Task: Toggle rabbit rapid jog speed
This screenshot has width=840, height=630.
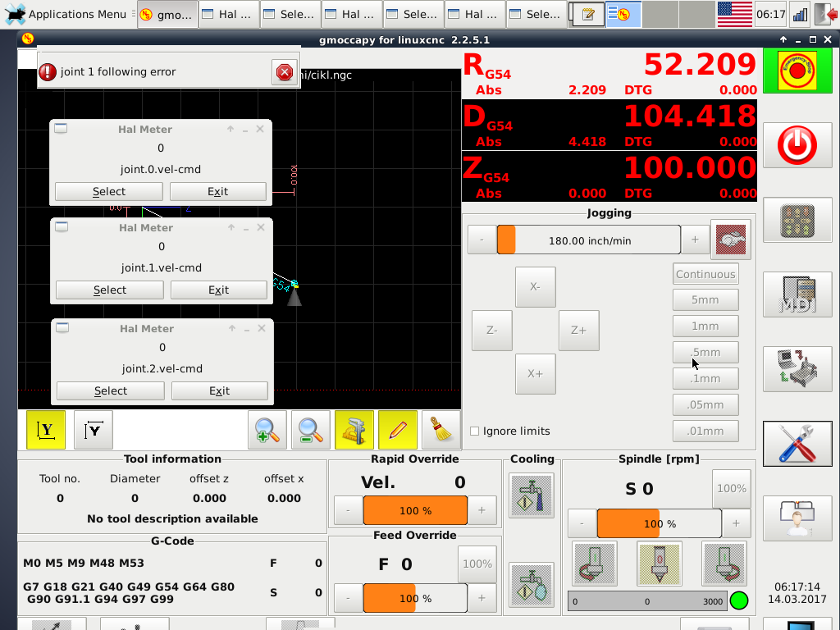Action: tap(731, 240)
